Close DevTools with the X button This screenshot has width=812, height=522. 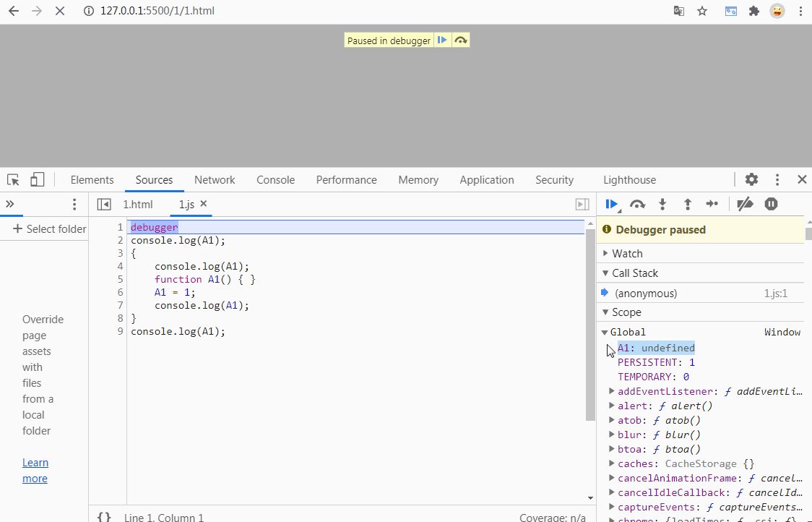point(802,179)
